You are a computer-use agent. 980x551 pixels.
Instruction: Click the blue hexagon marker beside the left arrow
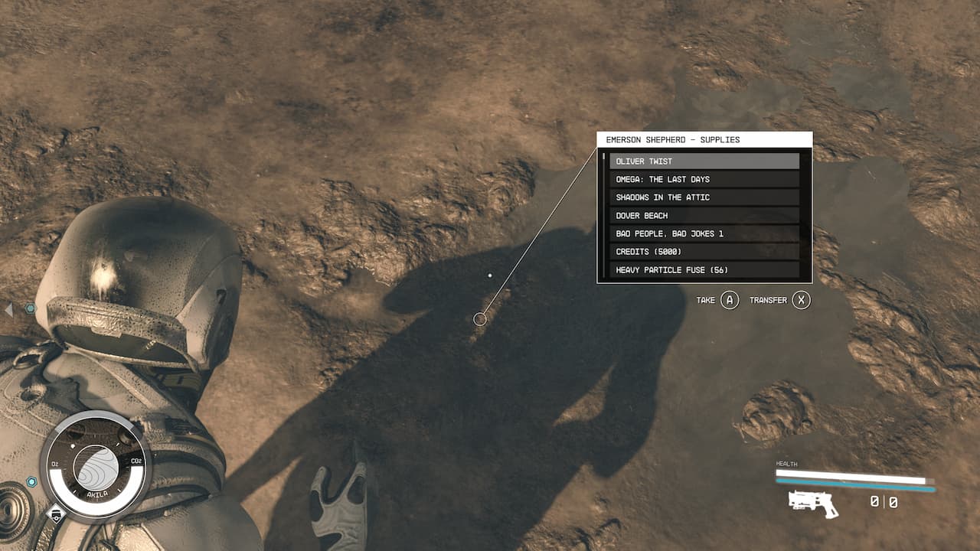(31, 308)
